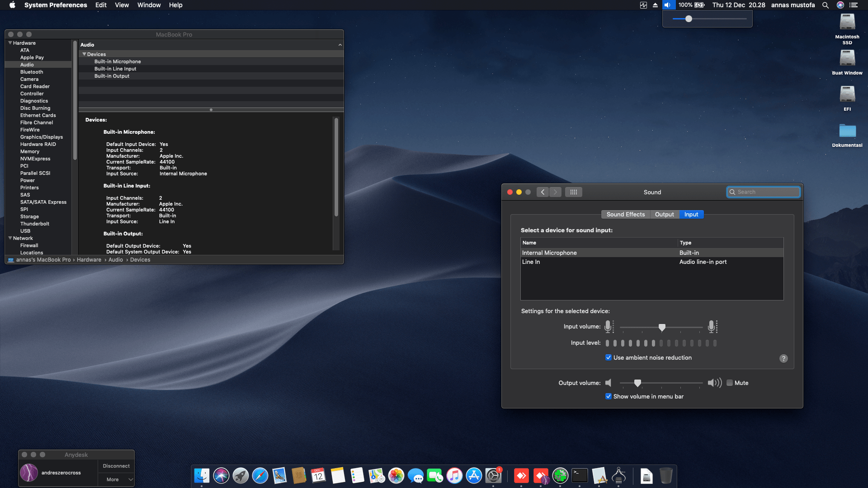The width and height of the screenshot is (868, 488).
Task: Launch Terminal from the dock
Action: coord(580,476)
